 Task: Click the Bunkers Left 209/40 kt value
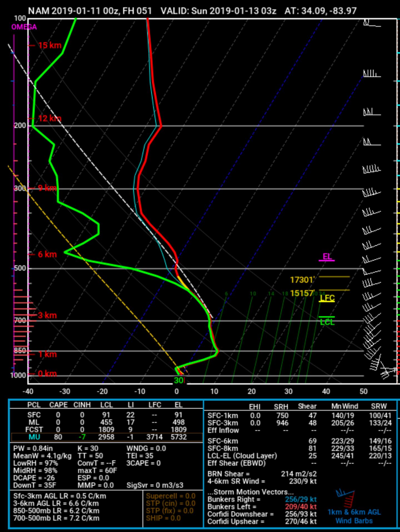coord(301,507)
